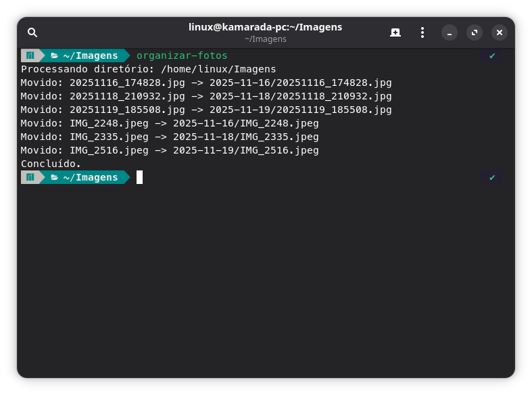Click the Manjaro logo on the first prompt

pos(30,55)
